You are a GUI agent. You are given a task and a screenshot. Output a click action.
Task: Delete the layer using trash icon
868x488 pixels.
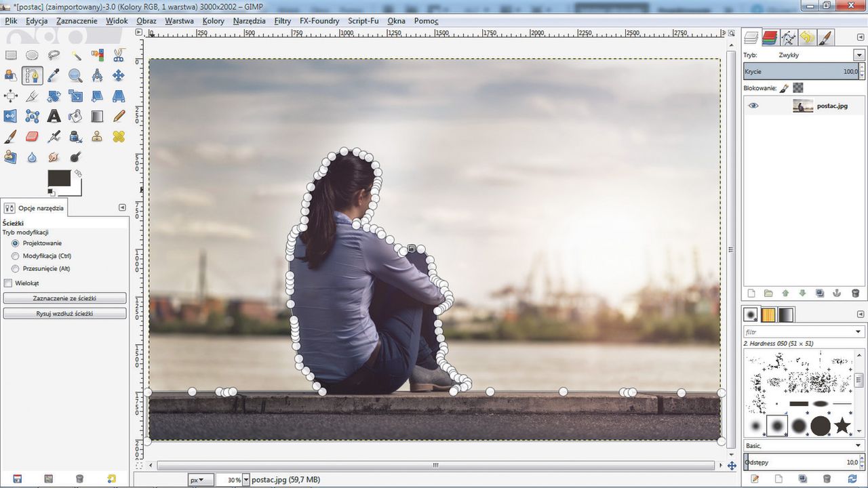855,293
